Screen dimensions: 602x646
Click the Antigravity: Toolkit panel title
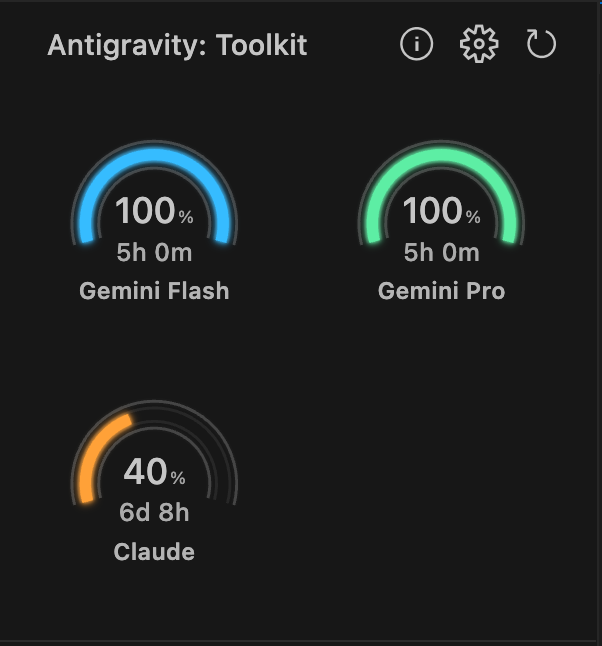pyautogui.click(x=177, y=45)
